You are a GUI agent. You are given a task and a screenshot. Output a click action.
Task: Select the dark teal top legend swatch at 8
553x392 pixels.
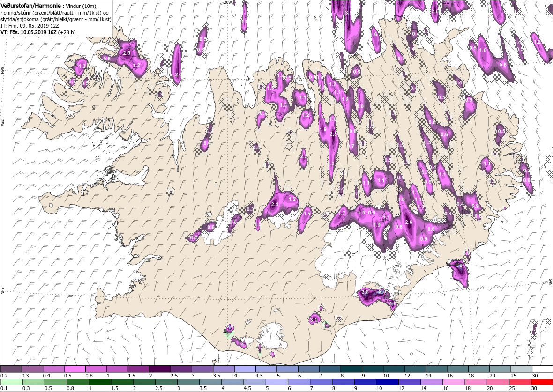pyautogui.click(x=351, y=369)
